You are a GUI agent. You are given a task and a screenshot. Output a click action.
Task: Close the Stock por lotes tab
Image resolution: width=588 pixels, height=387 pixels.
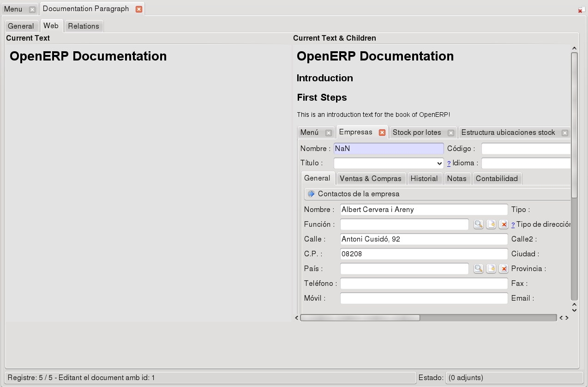click(x=451, y=133)
